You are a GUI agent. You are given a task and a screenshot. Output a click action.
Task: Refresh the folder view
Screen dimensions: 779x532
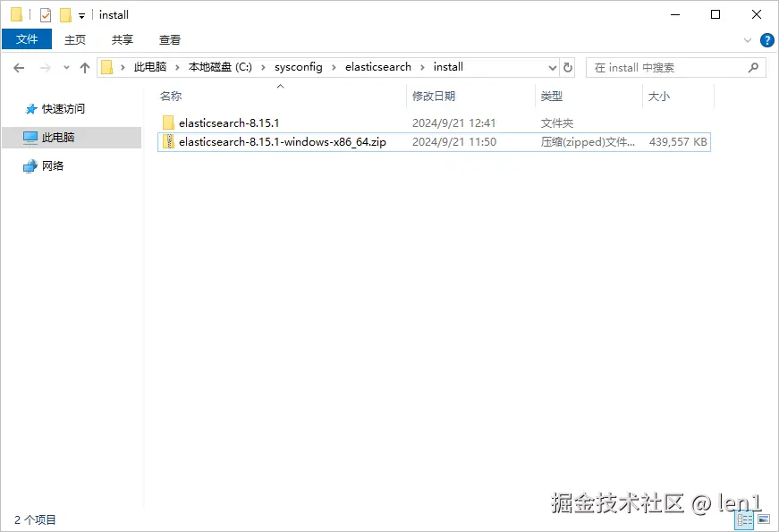click(x=568, y=68)
